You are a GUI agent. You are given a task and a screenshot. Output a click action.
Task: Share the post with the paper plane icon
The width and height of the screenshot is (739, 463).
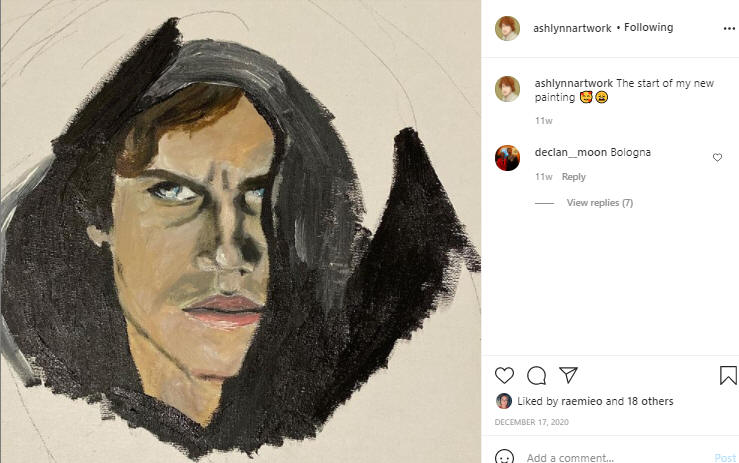pos(568,376)
